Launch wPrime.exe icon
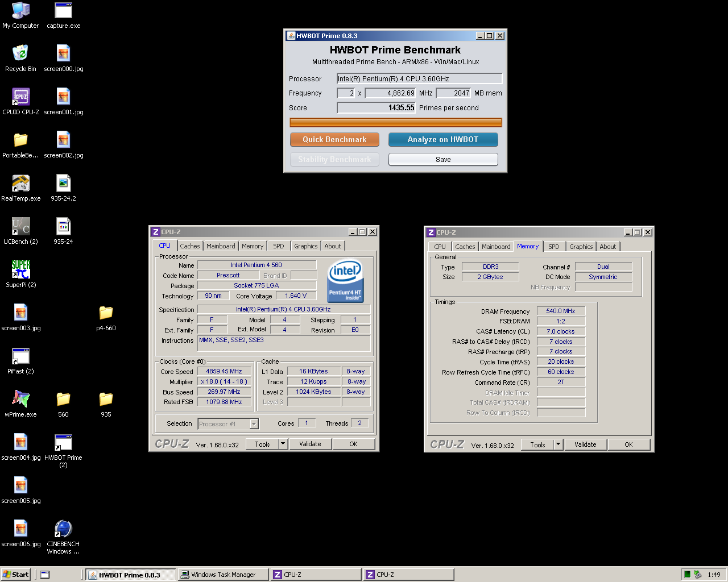Screen dimensions: 728x582 tap(20, 404)
